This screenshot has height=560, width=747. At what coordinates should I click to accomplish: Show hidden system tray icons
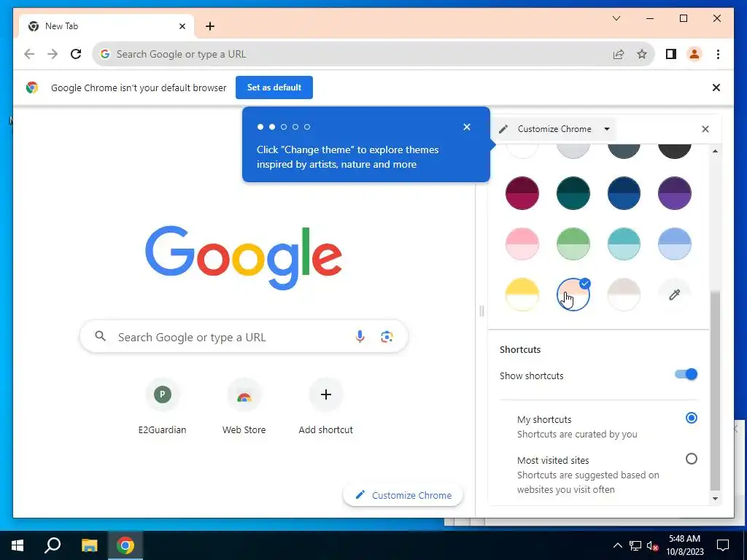click(x=617, y=545)
